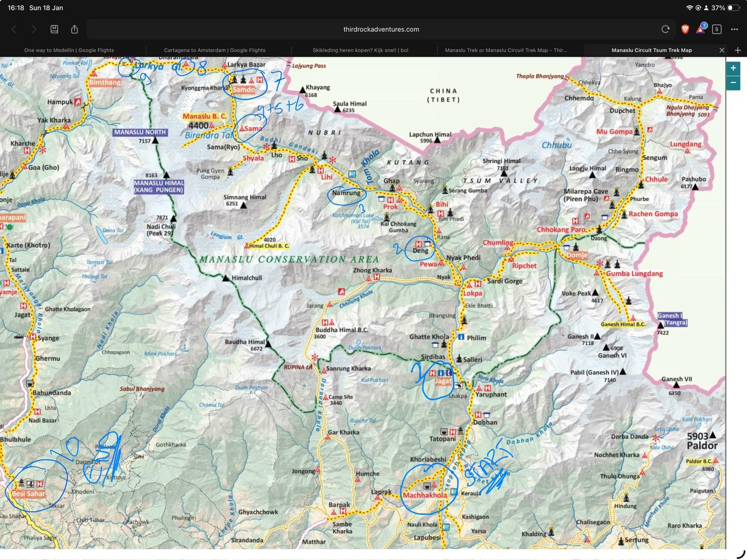Image resolution: width=747 pixels, height=560 pixels.
Task: Click the Bimthang label on the map
Action: [105, 82]
